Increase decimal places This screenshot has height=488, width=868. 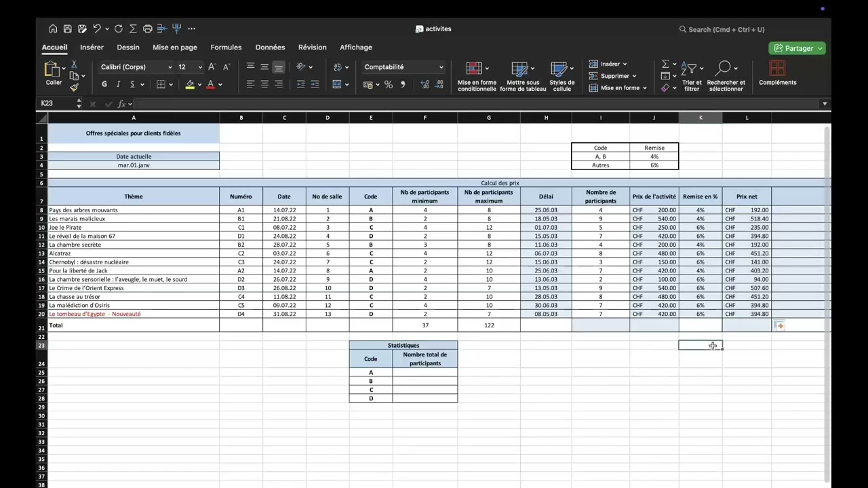tap(425, 85)
